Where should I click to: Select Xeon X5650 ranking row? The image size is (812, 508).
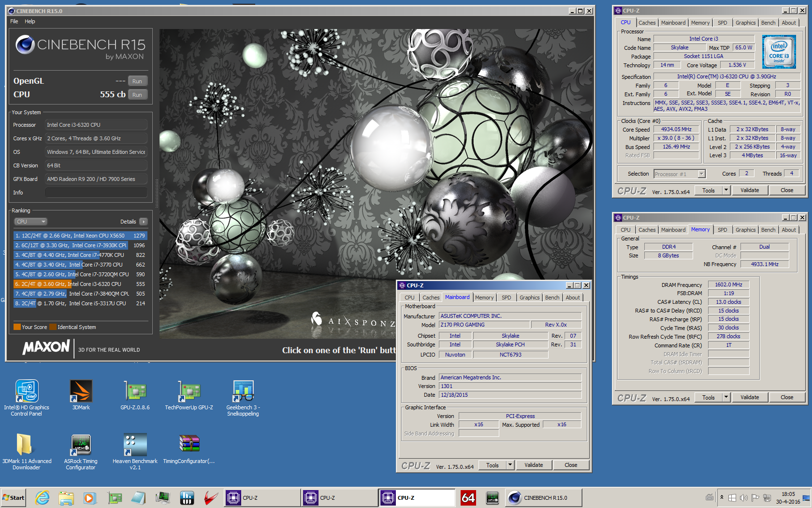pyautogui.click(x=80, y=236)
